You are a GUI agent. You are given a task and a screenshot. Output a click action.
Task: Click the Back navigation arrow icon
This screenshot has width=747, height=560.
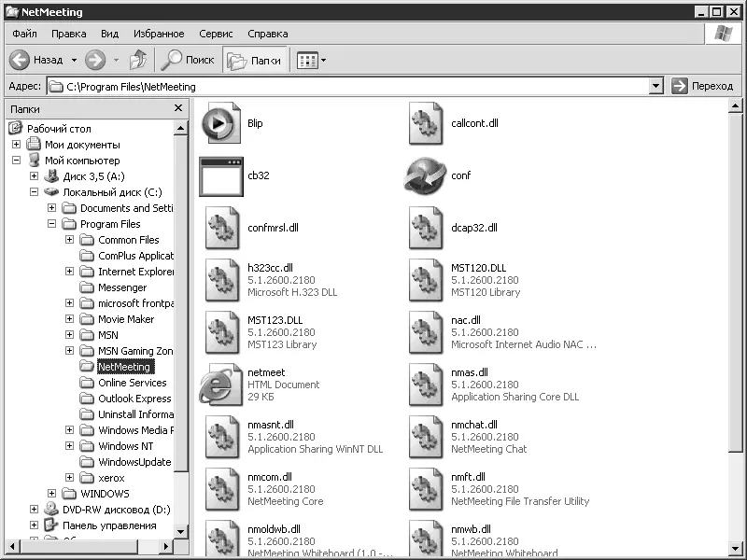pos(21,60)
